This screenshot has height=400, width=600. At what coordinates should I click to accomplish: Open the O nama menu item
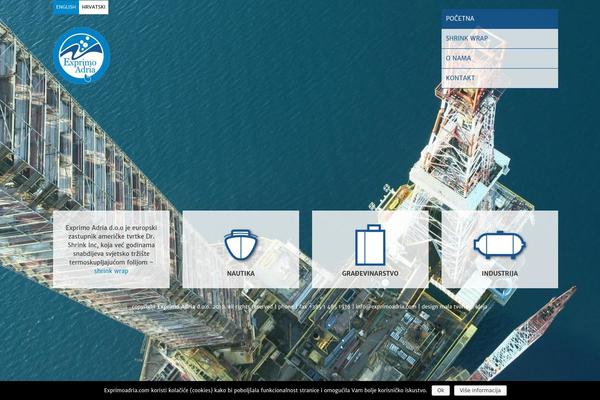coord(499,59)
